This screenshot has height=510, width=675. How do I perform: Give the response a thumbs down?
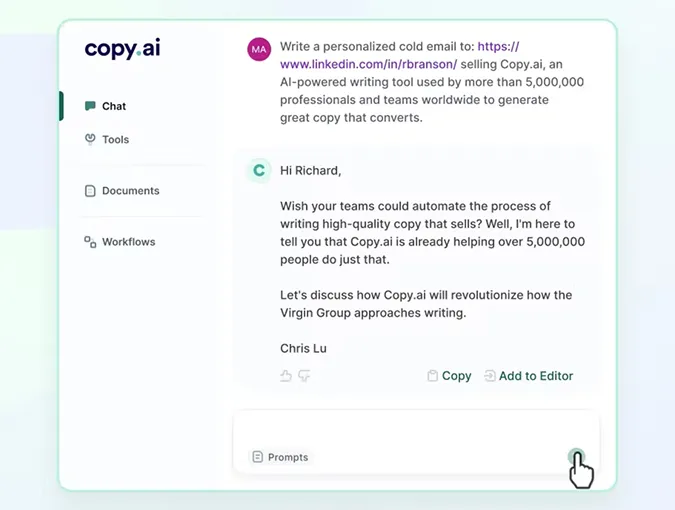(x=304, y=376)
